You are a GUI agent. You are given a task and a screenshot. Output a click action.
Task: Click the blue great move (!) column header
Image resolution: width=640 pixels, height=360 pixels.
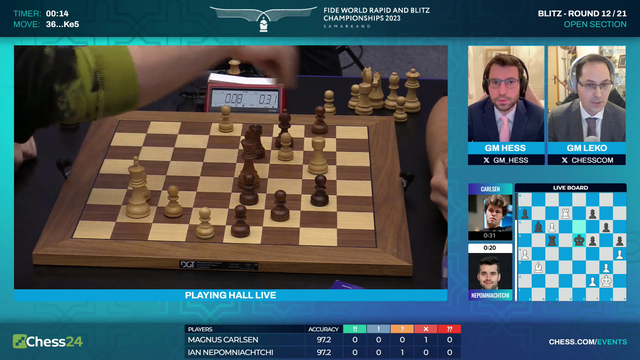(378, 329)
